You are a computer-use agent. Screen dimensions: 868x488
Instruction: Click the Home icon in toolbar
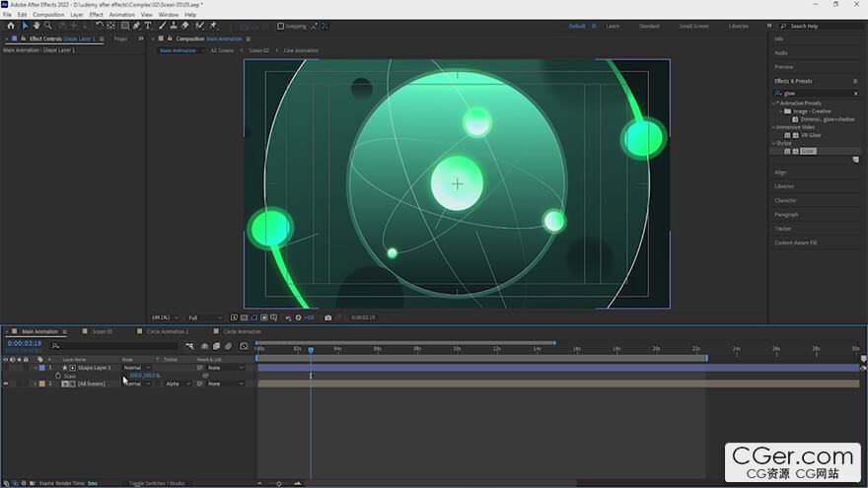(11, 26)
